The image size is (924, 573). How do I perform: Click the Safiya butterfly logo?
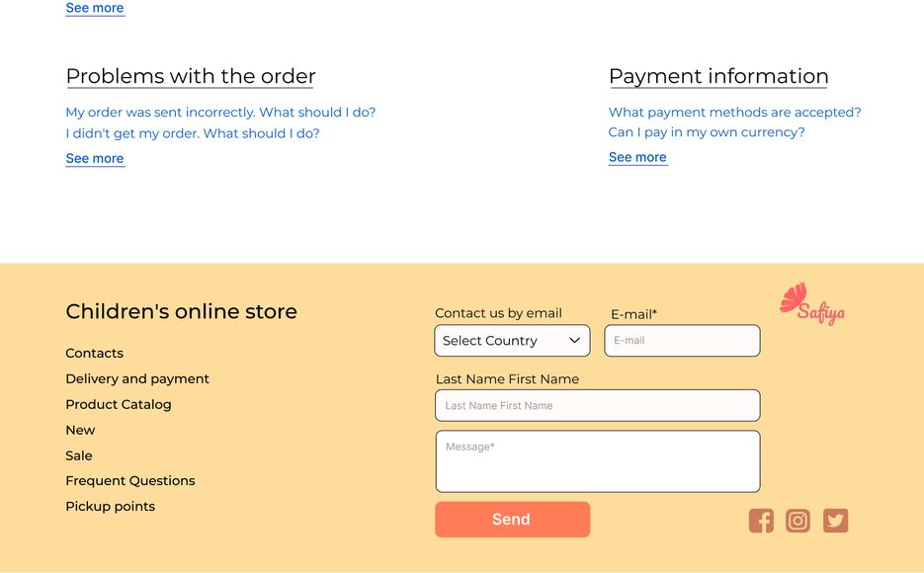(x=812, y=304)
